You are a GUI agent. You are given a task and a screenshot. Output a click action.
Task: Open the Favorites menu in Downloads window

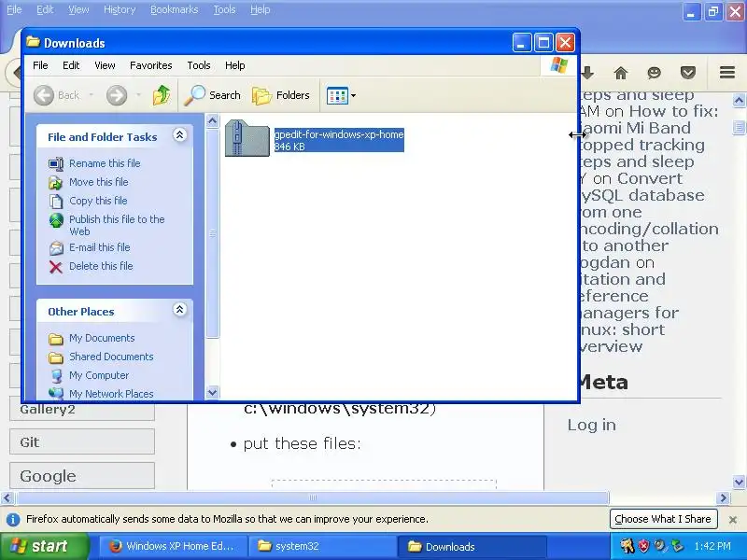[x=151, y=65]
